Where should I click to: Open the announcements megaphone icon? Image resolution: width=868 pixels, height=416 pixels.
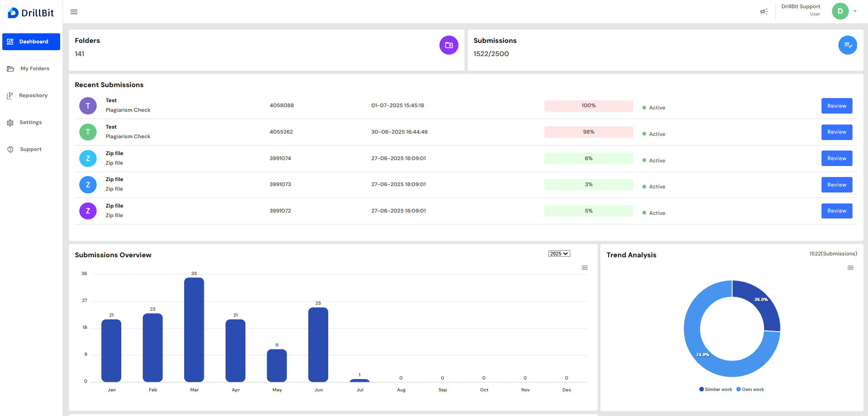point(764,11)
